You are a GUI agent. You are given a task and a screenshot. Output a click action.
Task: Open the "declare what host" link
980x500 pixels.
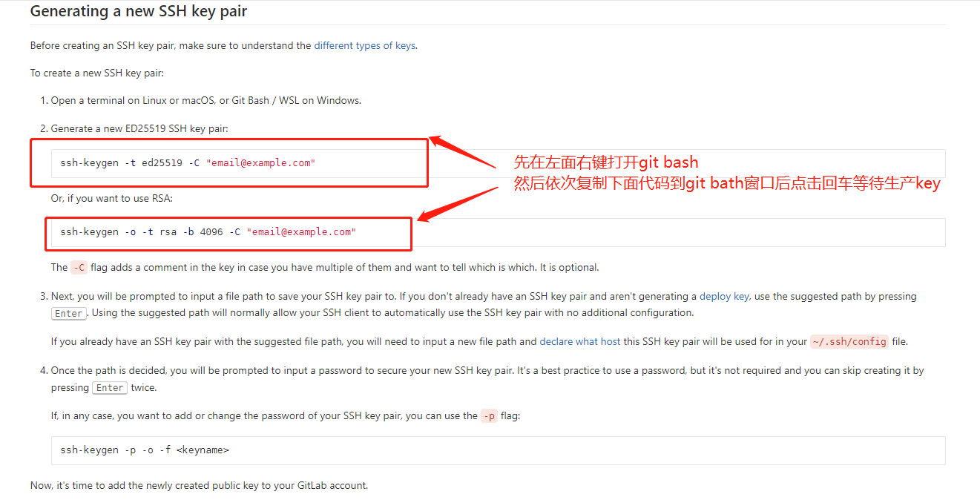pos(579,342)
